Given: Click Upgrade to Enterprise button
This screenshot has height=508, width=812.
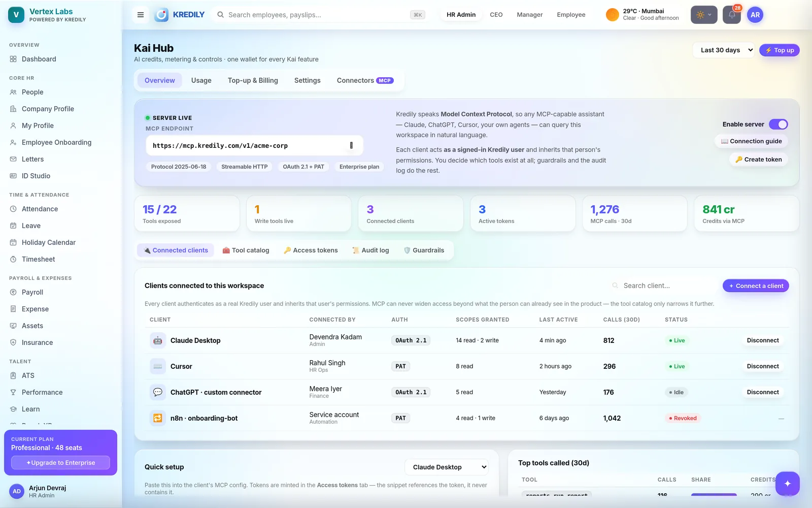Looking at the screenshot, I should click(60, 463).
